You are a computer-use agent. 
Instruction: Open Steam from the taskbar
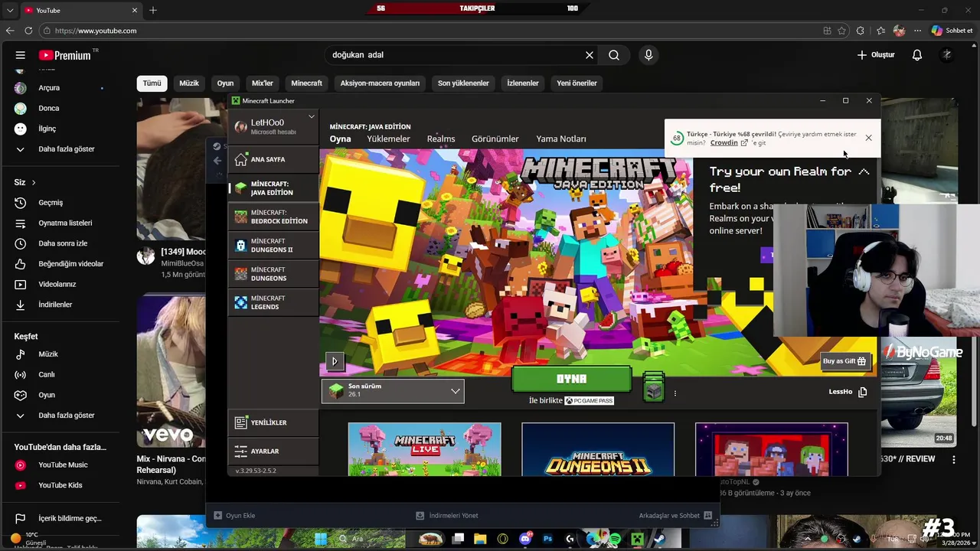point(659,539)
